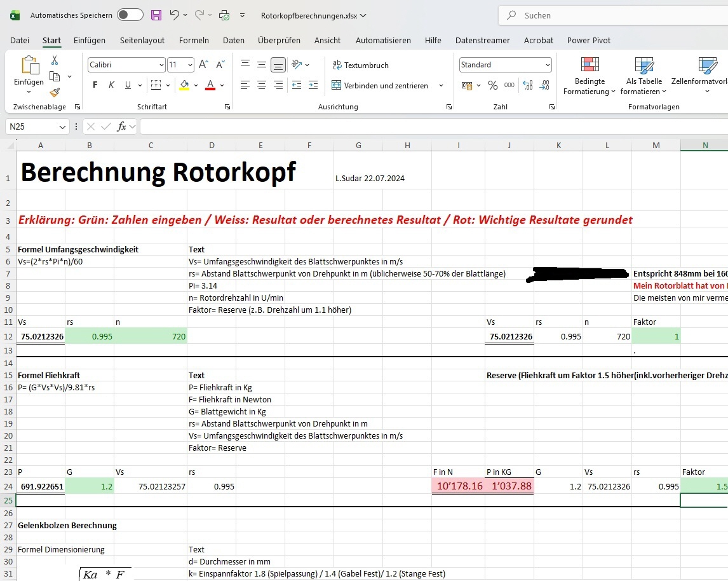
Task: Open the Standard number format dropdown
Action: coord(548,65)
